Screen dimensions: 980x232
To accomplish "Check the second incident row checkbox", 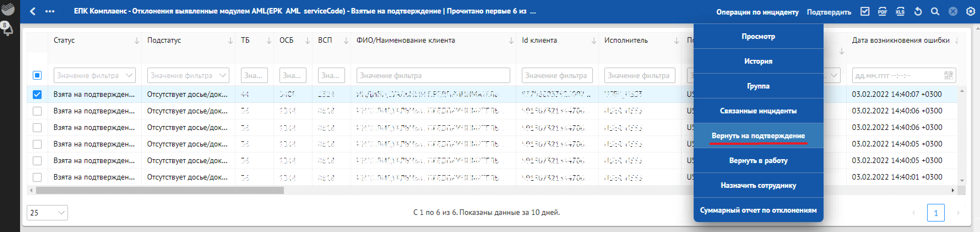I will coord(37,111).
